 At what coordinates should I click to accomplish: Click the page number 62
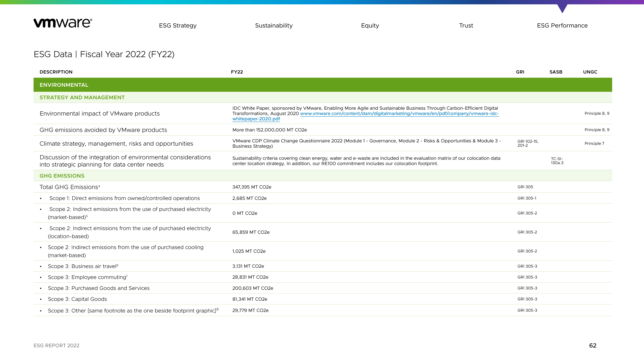click(593, 346)
